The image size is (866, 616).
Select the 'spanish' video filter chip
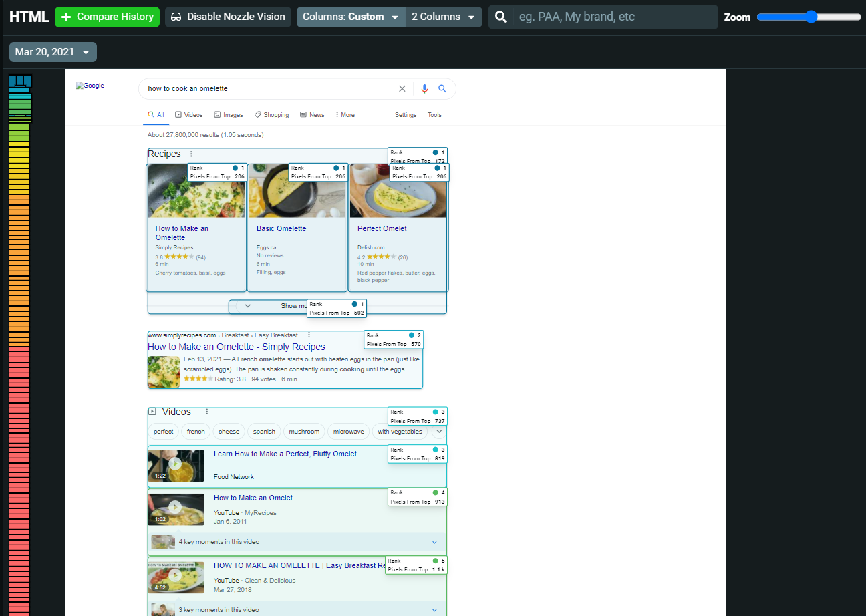264,432
